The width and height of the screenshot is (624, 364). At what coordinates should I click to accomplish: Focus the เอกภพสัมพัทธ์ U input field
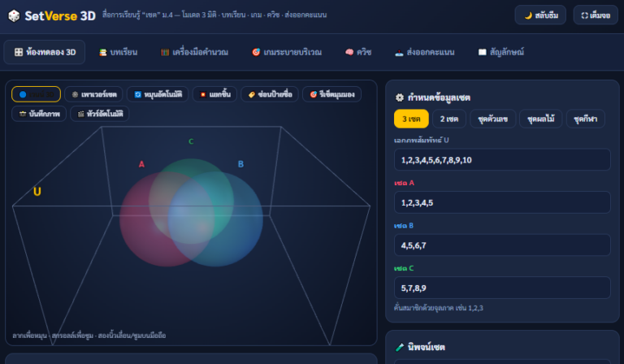[502, 160]
